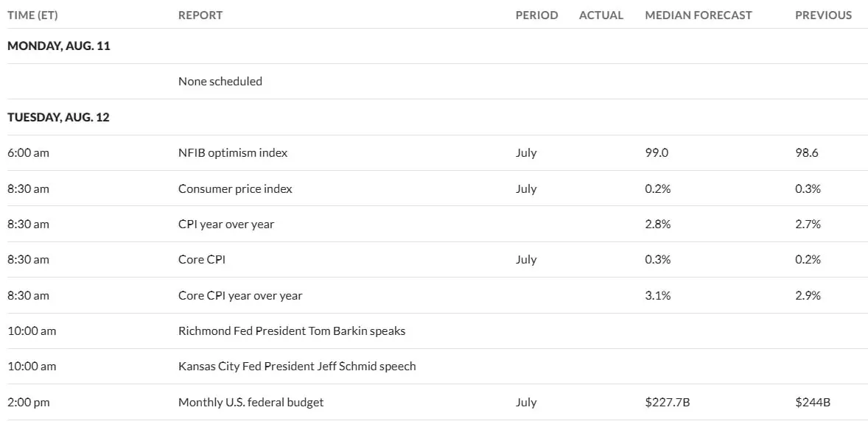Click the MEDIAN FORECAST column header
Viewport: 868px width, 424px height.
(x=699, y=15)
